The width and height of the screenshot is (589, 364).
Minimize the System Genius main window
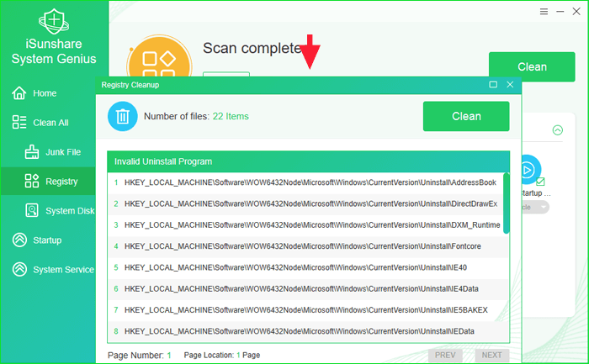(560, 12)
